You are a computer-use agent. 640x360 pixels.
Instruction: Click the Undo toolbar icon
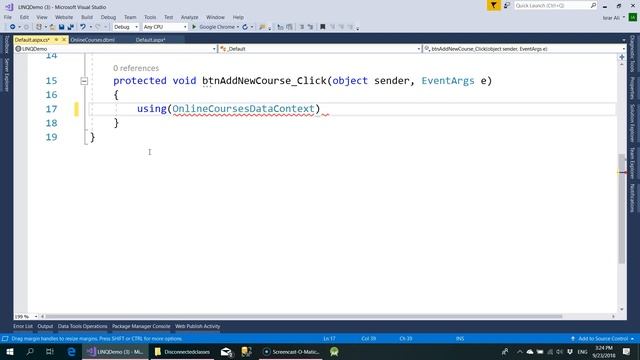83,27
